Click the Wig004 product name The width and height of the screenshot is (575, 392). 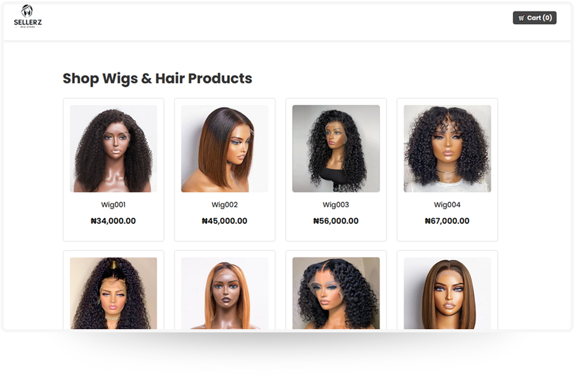click(x=447, y=205)
